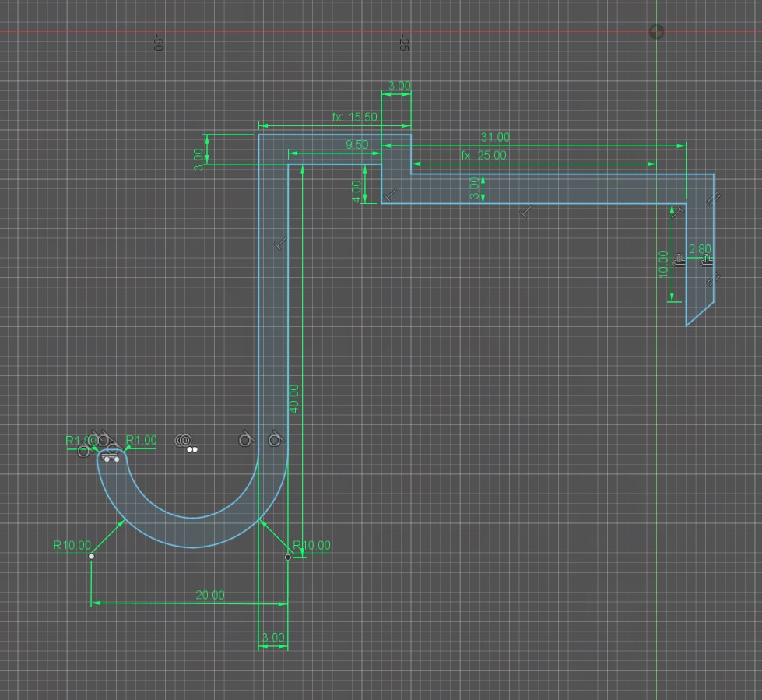Image resolution: width=762 pixels, height=700 pixels.
Task: Select the fx: 25.00 dimension
Action: pos(483,156)
